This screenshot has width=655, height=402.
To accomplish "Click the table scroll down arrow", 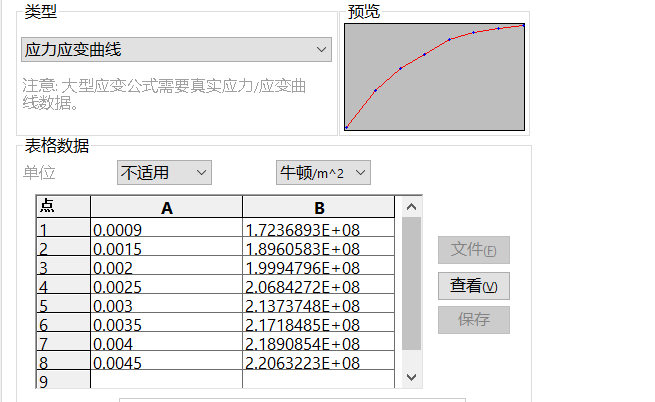I will [411, 377].
